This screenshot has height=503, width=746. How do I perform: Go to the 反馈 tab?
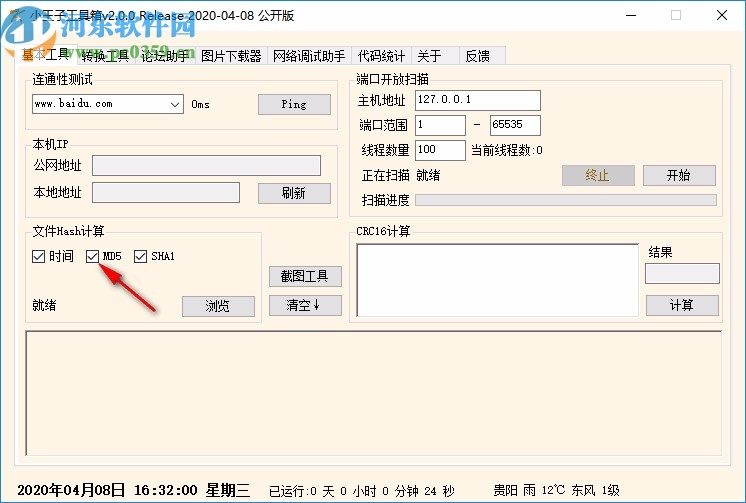(482, 56)
